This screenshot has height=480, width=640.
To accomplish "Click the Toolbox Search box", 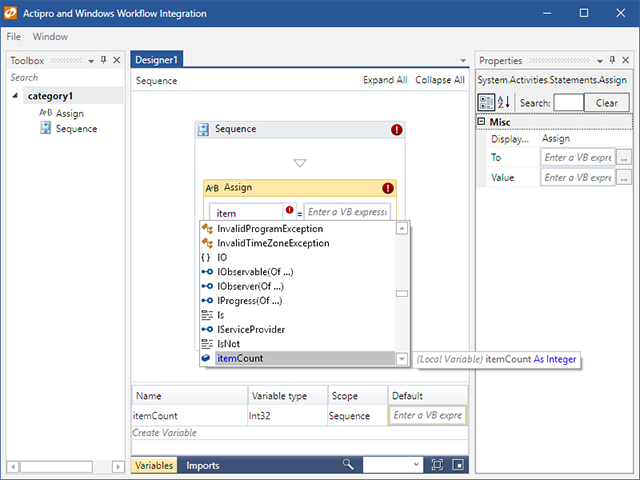I will pos(65,77).
